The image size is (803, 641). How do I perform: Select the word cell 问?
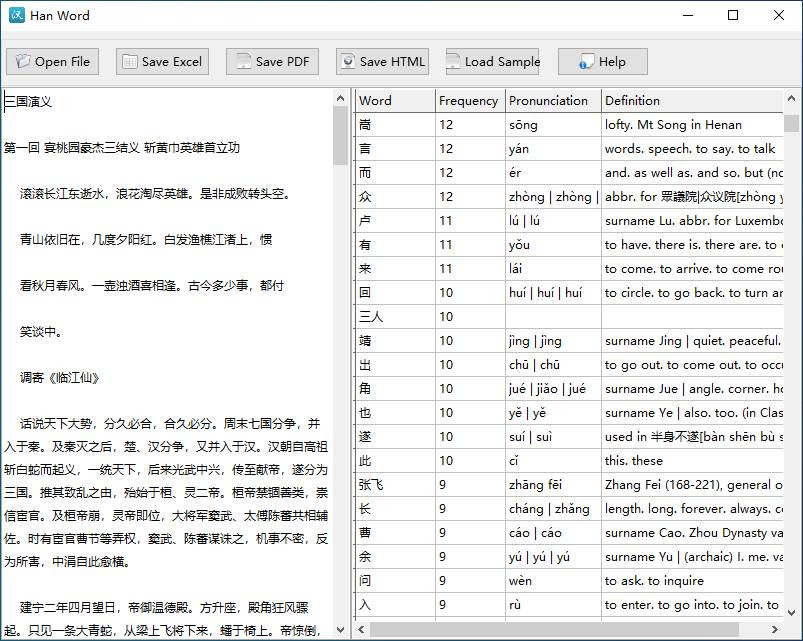click(394, 581)
